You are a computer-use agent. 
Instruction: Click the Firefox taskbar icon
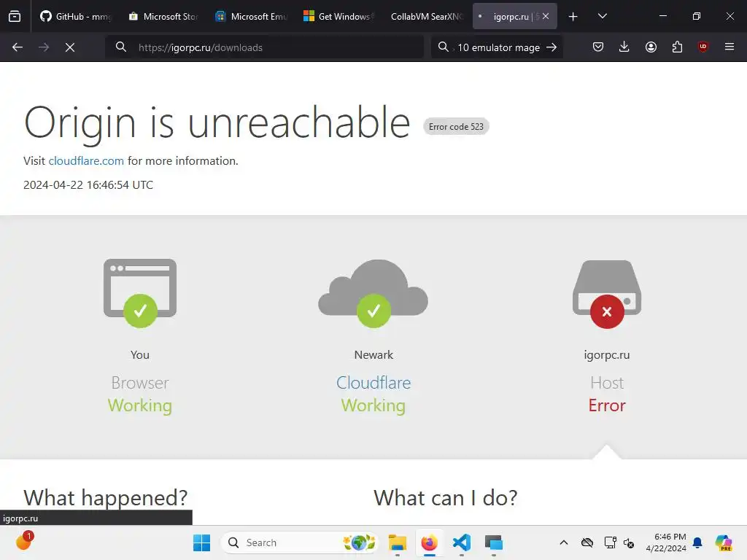click(x=429, y=542)
